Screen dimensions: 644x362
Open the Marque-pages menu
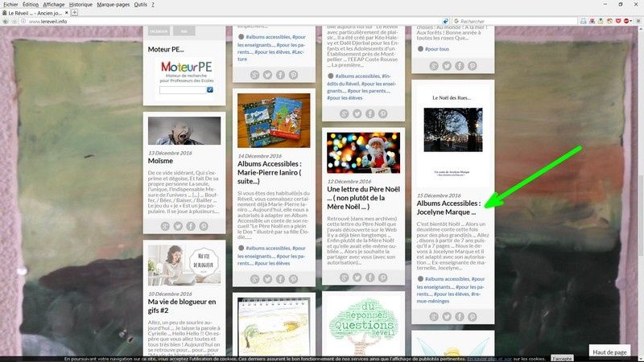coord(114,5)
